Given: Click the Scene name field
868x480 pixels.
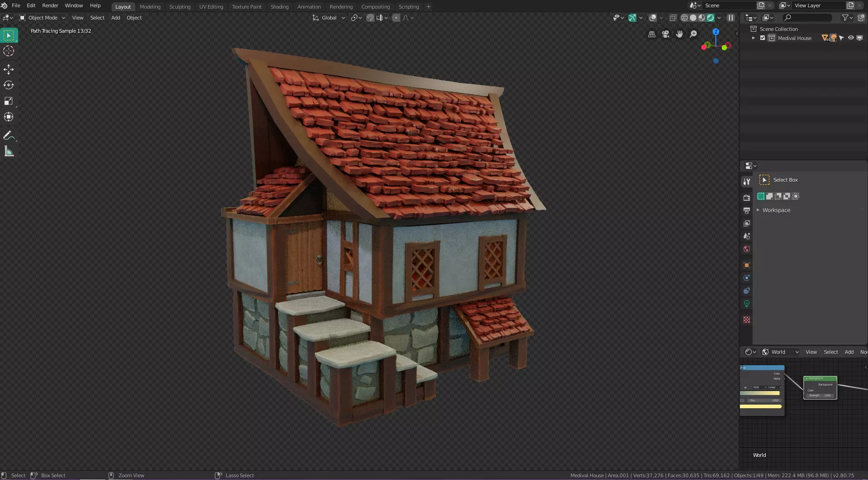Looking at the screenshot, I should click(729, 5).
